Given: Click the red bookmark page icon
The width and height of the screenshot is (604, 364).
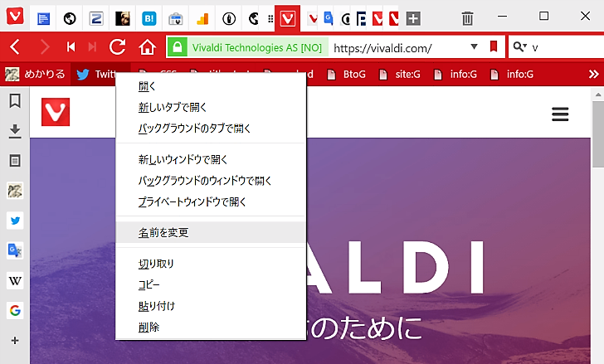Looking at the screenshot, I should (494, 46).
